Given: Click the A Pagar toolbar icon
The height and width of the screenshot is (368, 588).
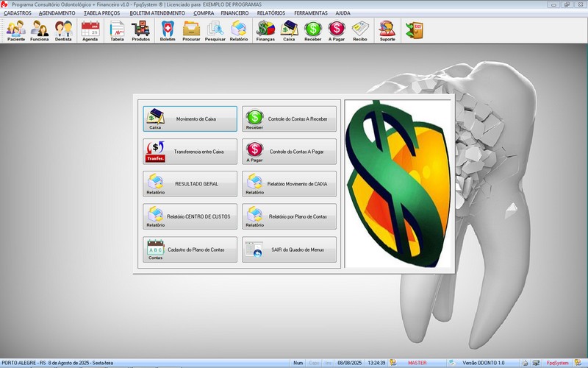Looking at the screenshot, I should pyautogui.click(x=336, y=30).
